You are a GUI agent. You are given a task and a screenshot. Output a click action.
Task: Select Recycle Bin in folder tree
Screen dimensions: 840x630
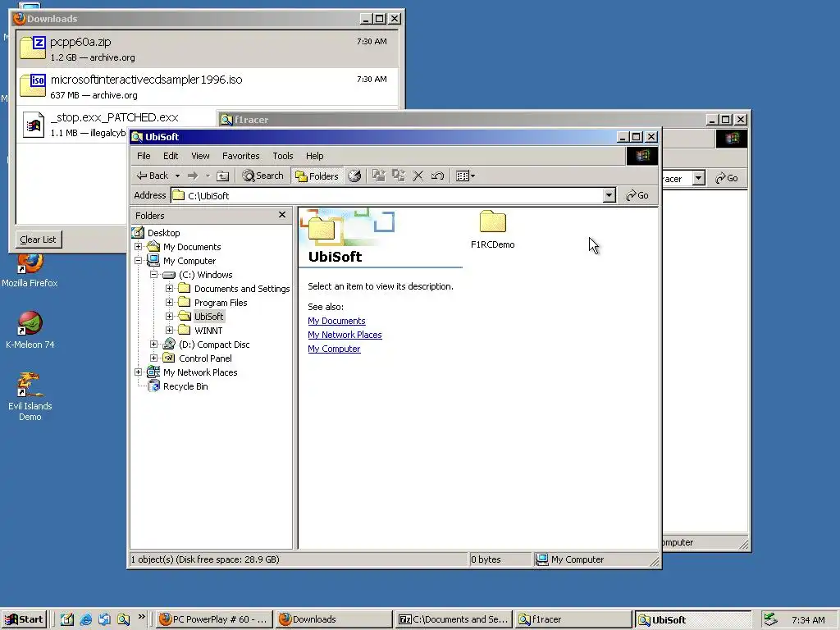(x=185, y=386)
